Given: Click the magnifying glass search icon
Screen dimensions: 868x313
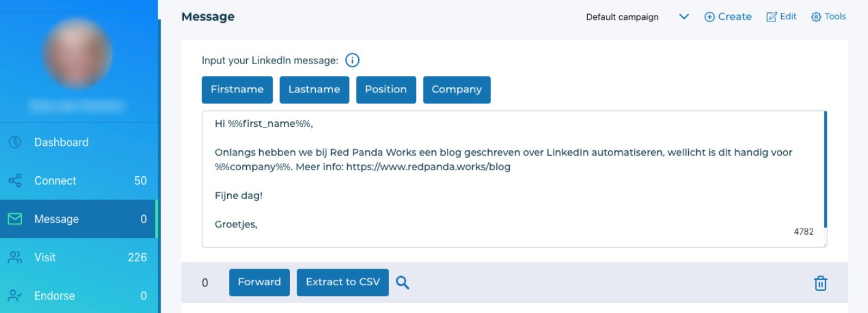Looking at the screenshot, I should pyautogui.click(x=403, y=282).
